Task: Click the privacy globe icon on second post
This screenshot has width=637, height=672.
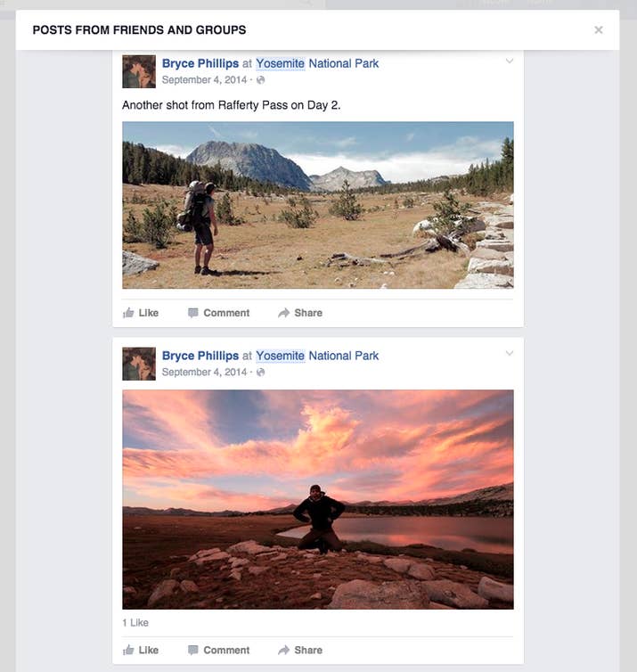Action: point(261,373)
